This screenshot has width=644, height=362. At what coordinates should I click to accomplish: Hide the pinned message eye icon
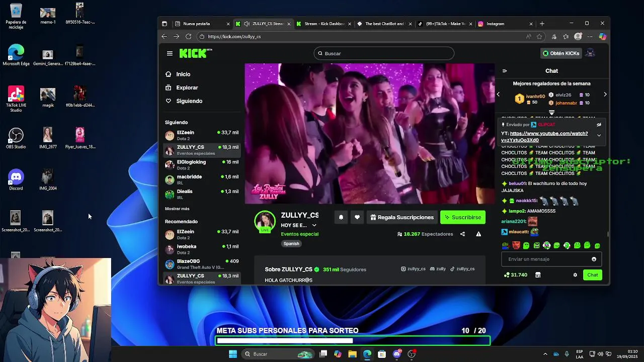coord(599,125)
